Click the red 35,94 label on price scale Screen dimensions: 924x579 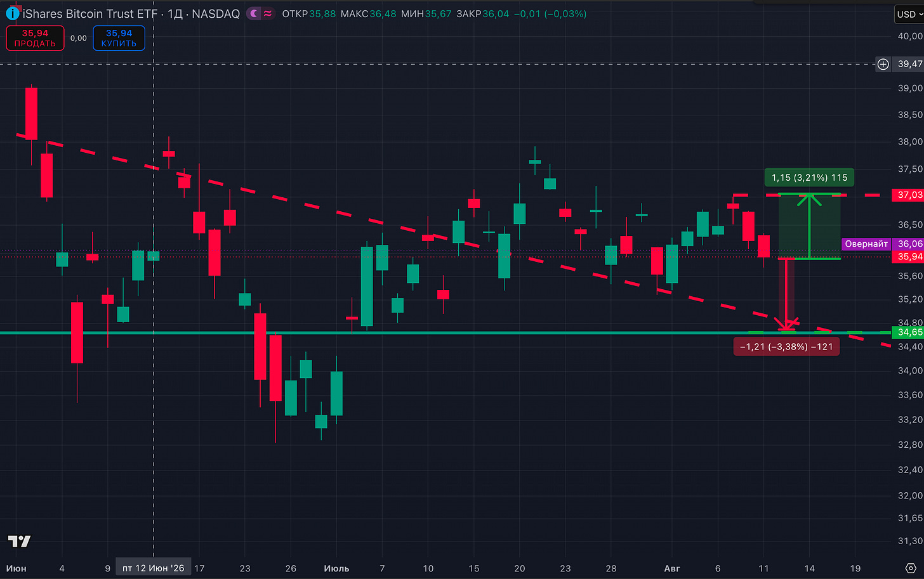click(x=908, y=256)
